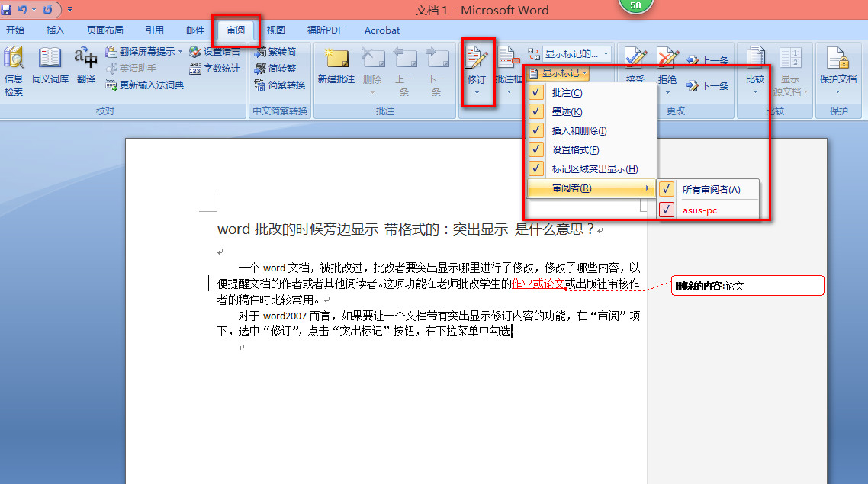Switch to the 引用 tab
This screenshot has height=484, width=868.
[154, 30]
